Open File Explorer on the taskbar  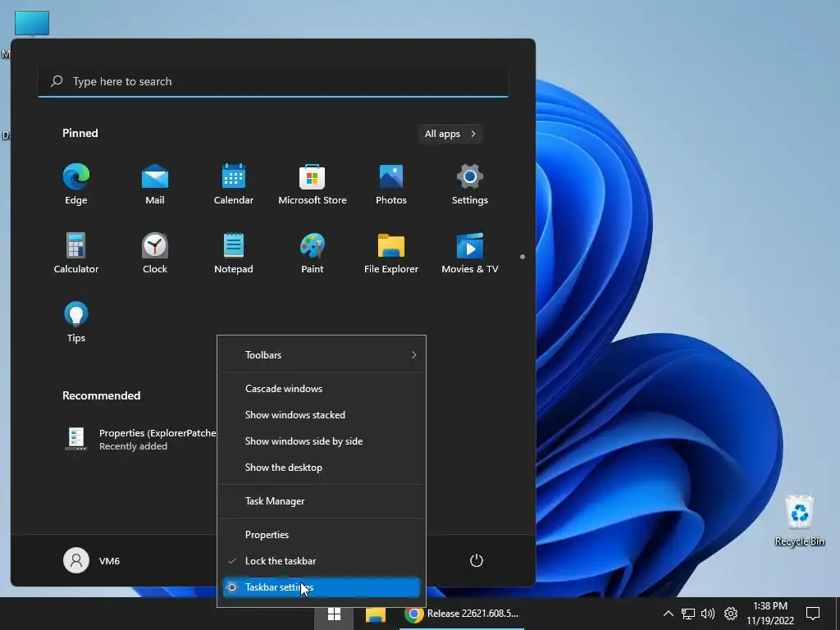click(376, 614)
